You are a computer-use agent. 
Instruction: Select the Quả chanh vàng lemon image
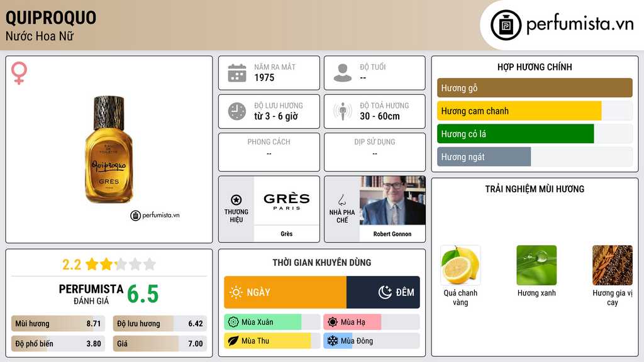[x=460, y=265]
